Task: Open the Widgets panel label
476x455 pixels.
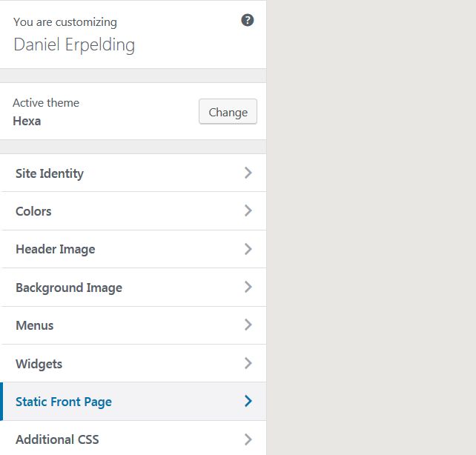Action: [x=39, y=364]
